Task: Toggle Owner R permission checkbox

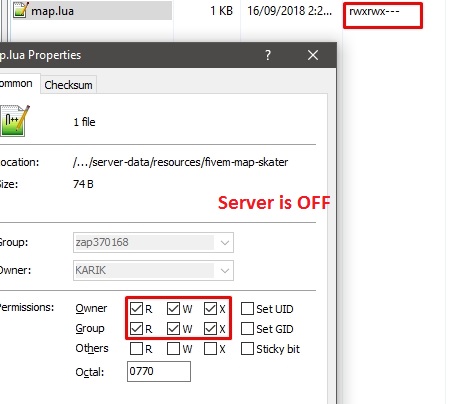Action: coord(136,309)
